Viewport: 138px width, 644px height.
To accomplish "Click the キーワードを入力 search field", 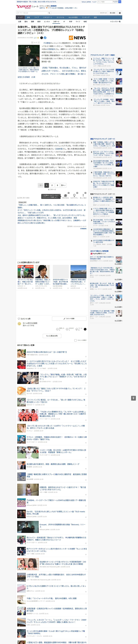I will pos(32,13).
